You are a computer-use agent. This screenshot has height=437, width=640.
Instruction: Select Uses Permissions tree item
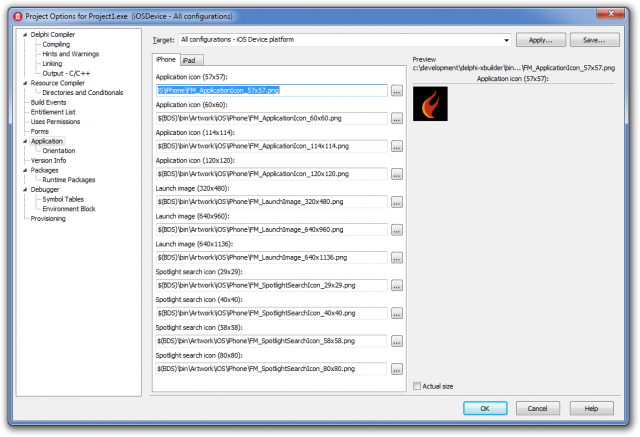(55, 122)
